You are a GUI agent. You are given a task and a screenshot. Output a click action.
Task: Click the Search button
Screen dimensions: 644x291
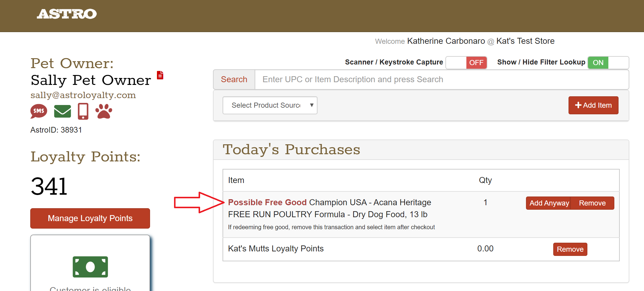click(234, 79)
